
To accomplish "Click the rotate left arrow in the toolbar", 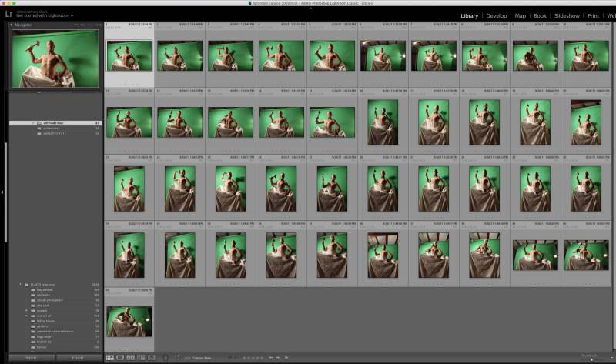I will click(270, 358).
